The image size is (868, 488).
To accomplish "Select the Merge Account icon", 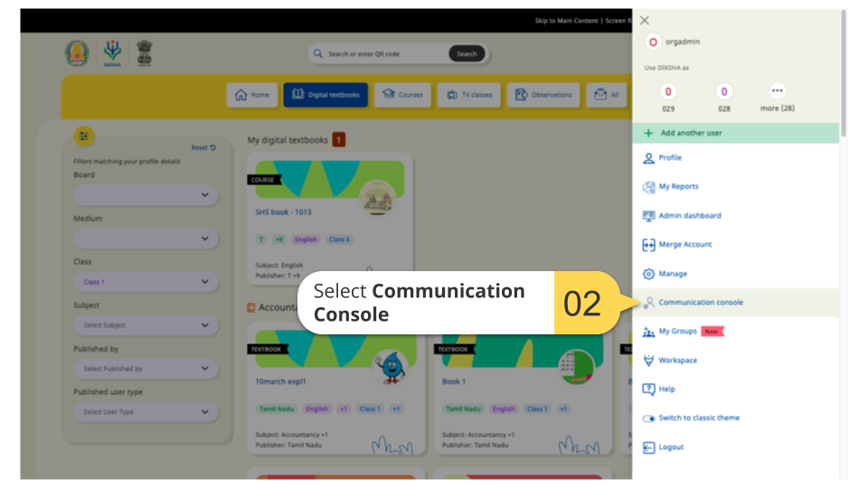I will pos(648,245).
